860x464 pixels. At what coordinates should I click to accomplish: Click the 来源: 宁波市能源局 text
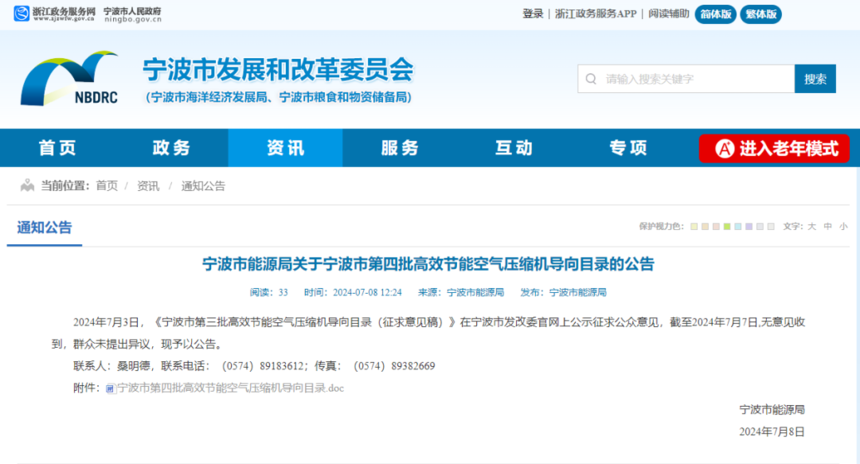point(461,292)
